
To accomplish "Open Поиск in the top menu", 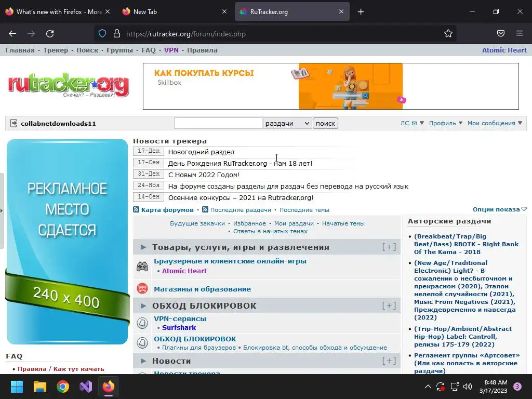I will 87,50.
